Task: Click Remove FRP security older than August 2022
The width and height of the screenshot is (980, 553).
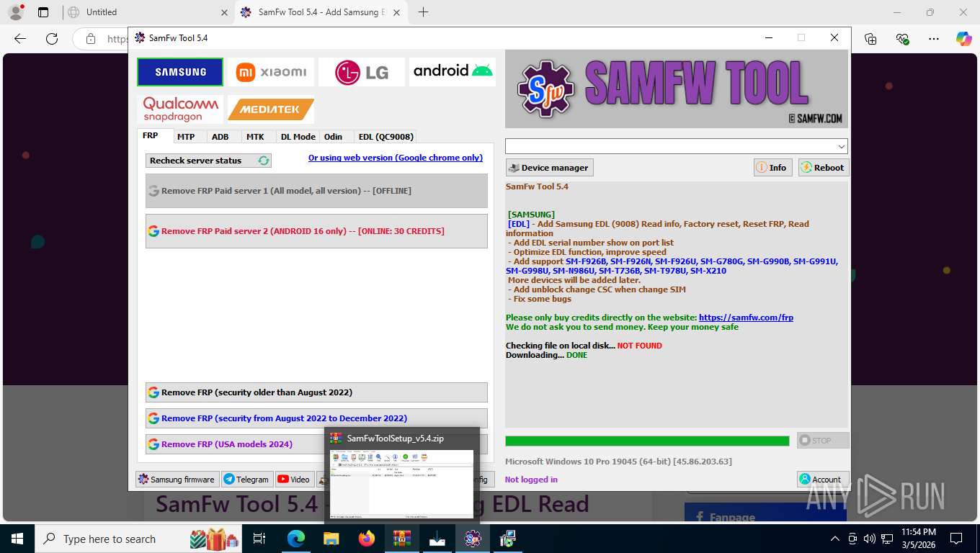Action: point(316,392)
